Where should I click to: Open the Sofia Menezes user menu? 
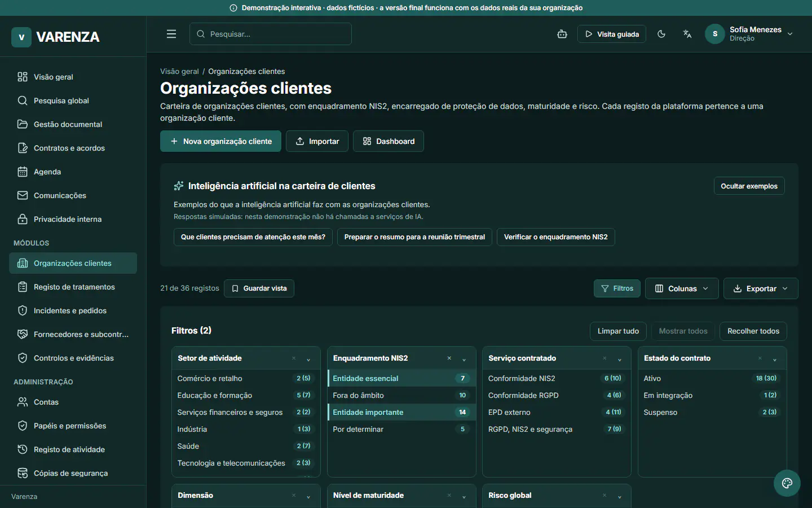click(x=749, y=34)
